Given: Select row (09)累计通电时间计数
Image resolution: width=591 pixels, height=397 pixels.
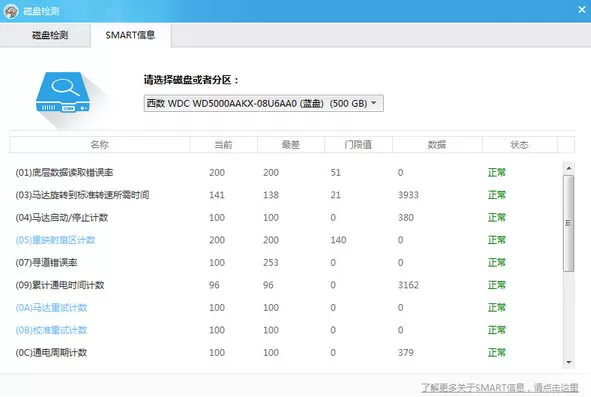Looking at the screenshot, I should point(286,285).
